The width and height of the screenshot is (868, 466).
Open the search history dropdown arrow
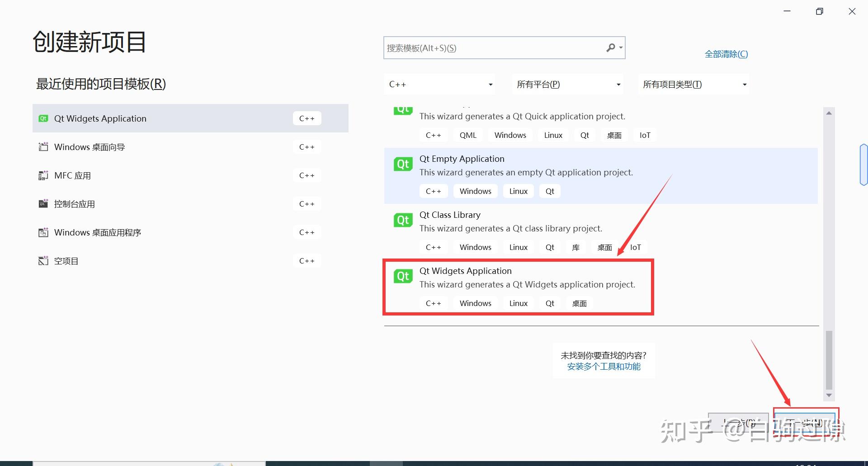[x=620, y=47]
